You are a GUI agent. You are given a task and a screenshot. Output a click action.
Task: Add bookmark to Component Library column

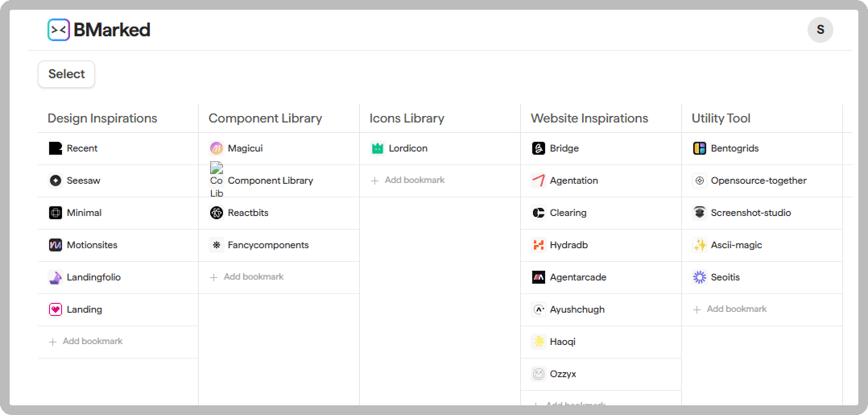point(247,277)
